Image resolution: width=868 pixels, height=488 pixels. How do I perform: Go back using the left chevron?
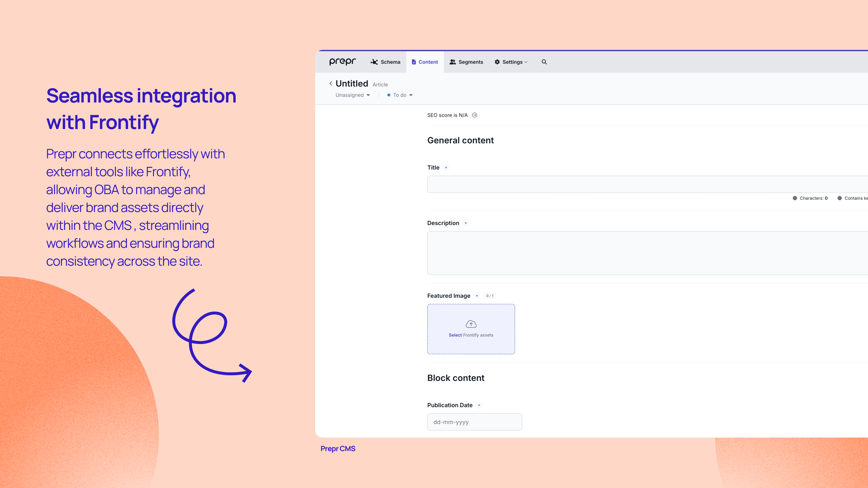[x=331, y=84]
